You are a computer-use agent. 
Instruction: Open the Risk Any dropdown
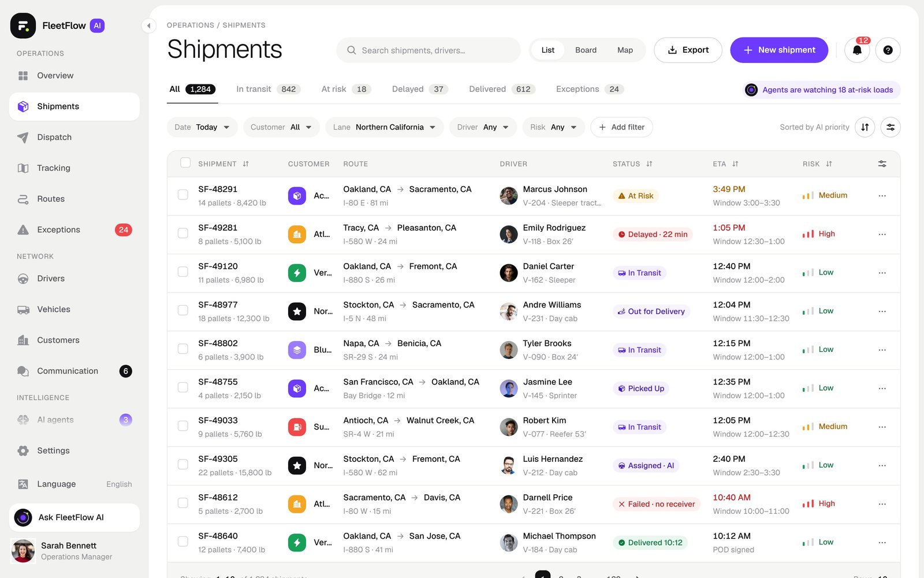tap(553, 127)
